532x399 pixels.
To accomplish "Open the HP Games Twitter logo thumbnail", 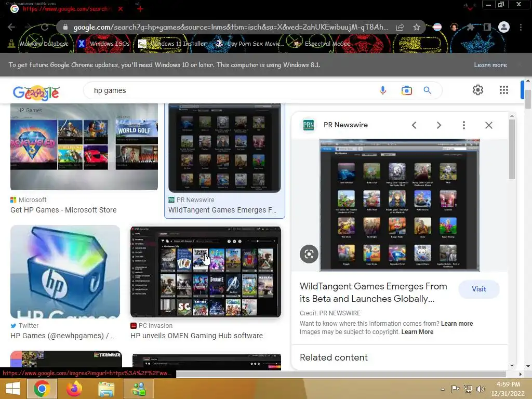I will pyautogui.click(x=65, y=271).
